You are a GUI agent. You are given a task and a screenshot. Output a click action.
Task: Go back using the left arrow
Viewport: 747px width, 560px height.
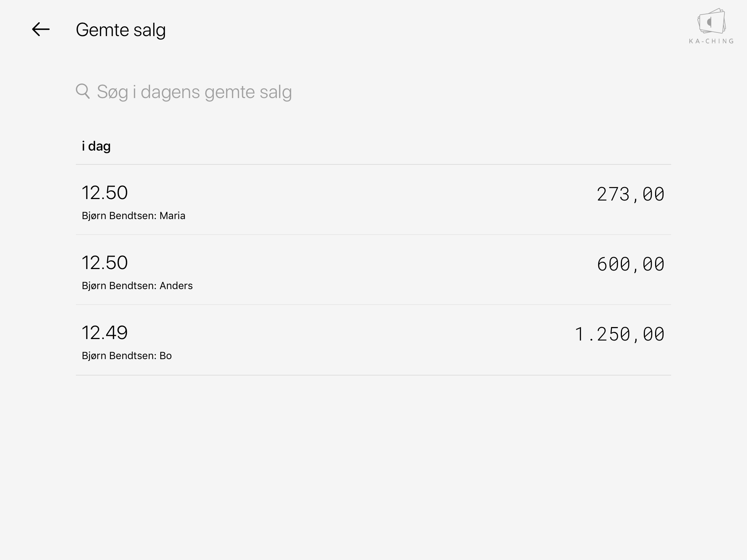[x=40, y=30]
